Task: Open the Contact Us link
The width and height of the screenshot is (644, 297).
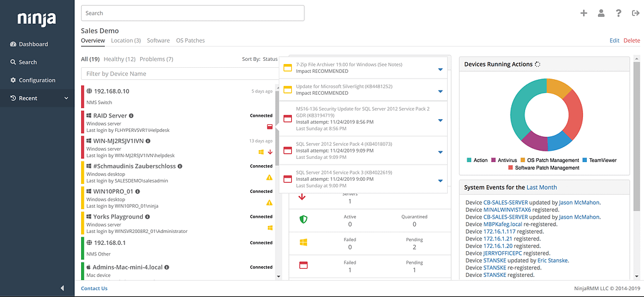Action: pos(94,288)
